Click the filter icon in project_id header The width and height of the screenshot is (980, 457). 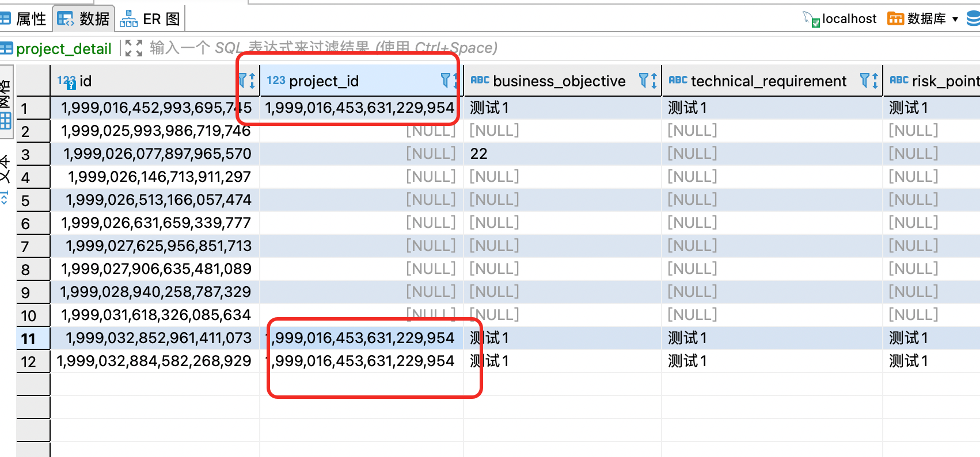point(445,81)
